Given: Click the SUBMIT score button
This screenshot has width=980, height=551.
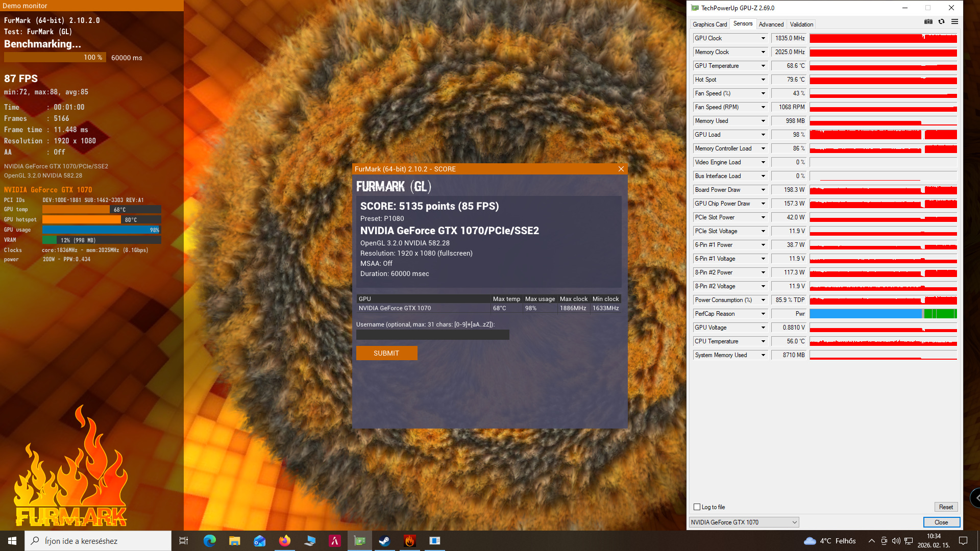Looking at the screenshot, I should click(x=386, y=353).
